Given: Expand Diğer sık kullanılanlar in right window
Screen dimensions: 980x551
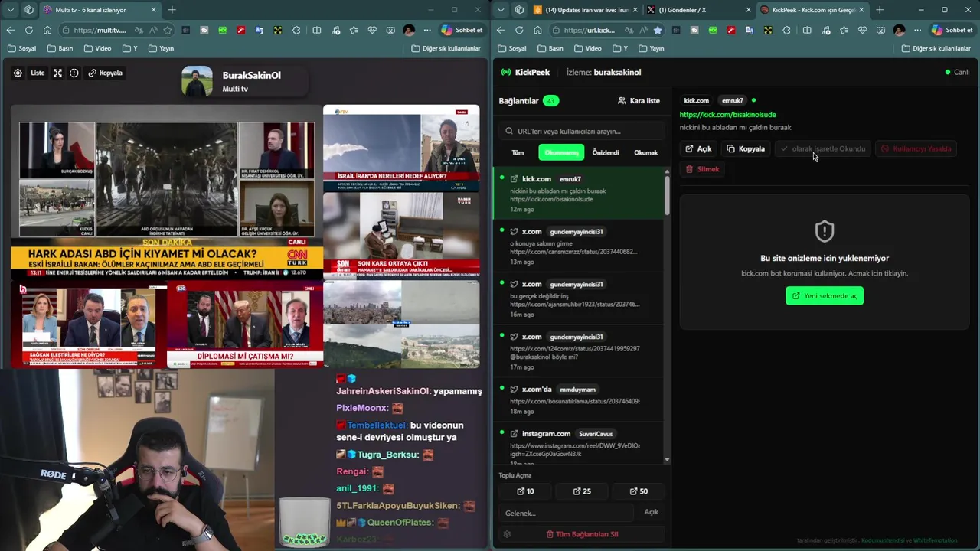Looking at the screenshot, I should [x=936, y=48].
